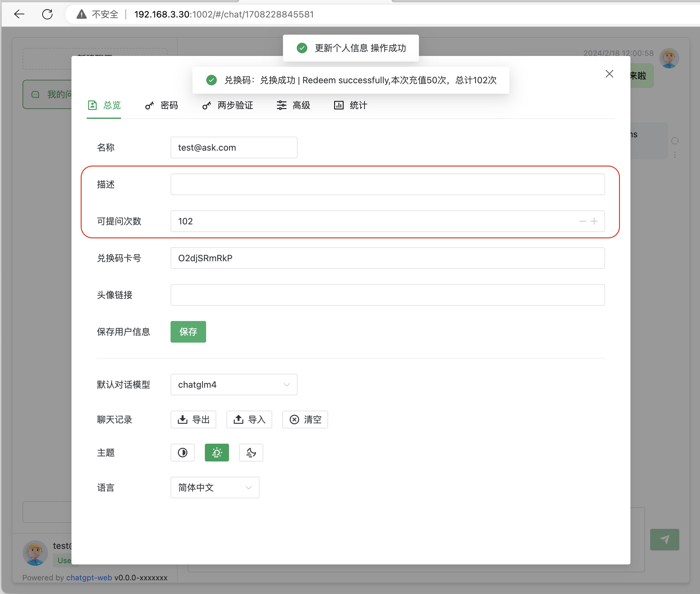Open the 语言 简体中文 dropdown

[215, 488]
